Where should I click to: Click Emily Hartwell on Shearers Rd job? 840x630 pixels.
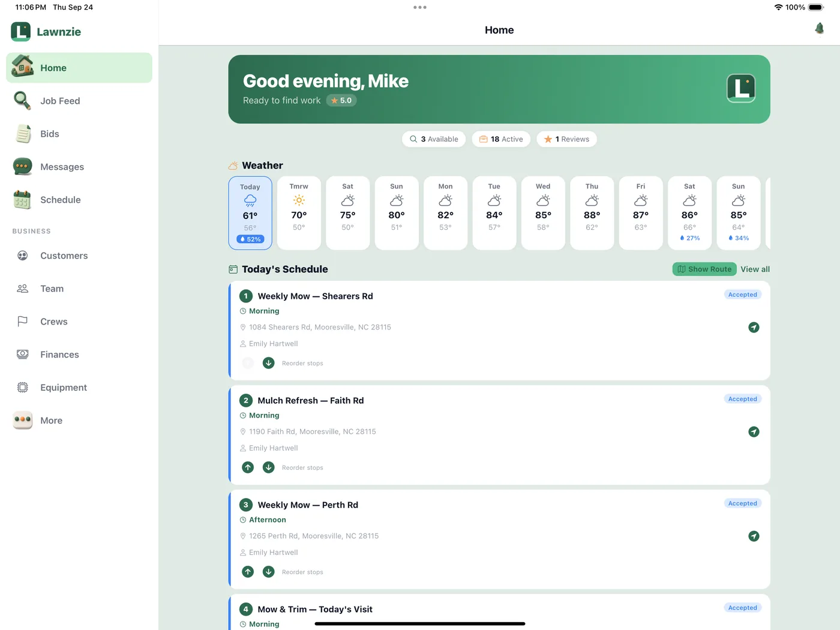click(273, 344)
